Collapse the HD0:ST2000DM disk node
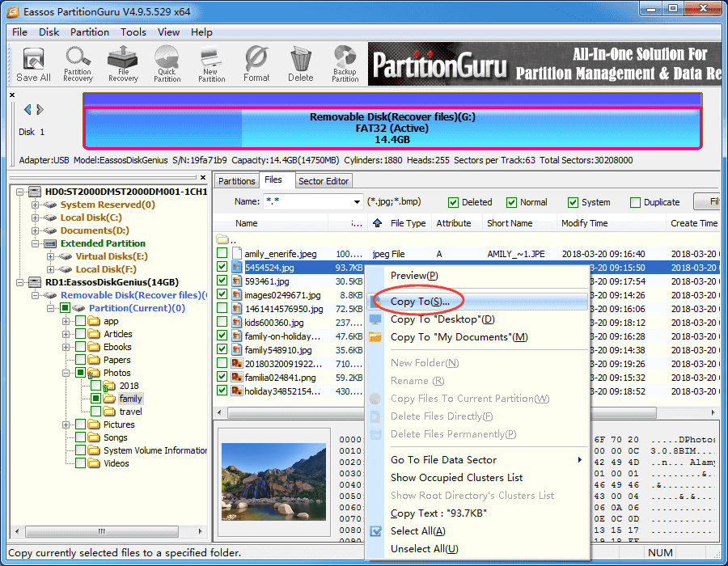The image size is (728, 566). point(19,192)
